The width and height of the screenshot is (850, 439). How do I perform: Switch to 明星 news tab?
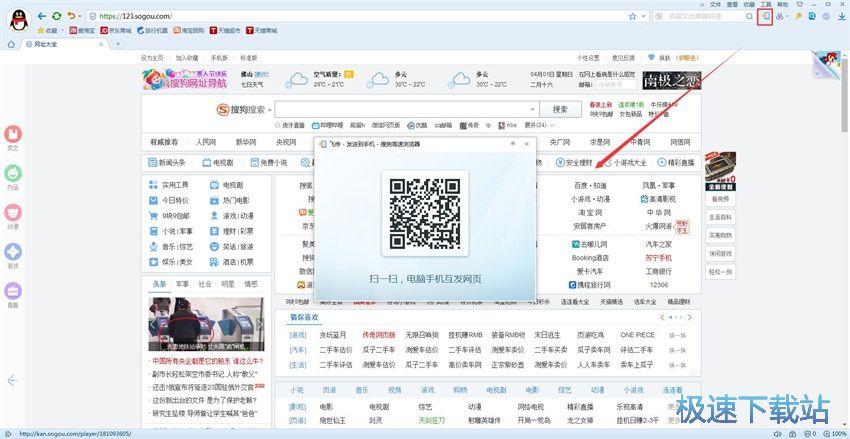228,284
